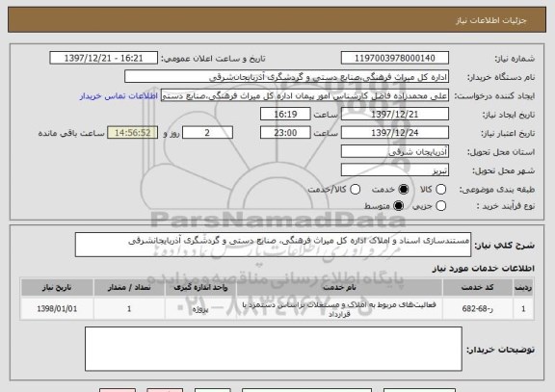Click the service name cell فعالیت‌های مربوط به املاک

point(339,309)
